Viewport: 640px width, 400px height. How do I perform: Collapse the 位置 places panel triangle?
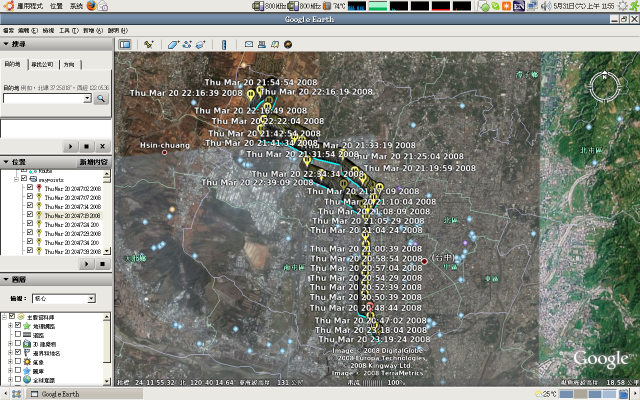point(6,162)
